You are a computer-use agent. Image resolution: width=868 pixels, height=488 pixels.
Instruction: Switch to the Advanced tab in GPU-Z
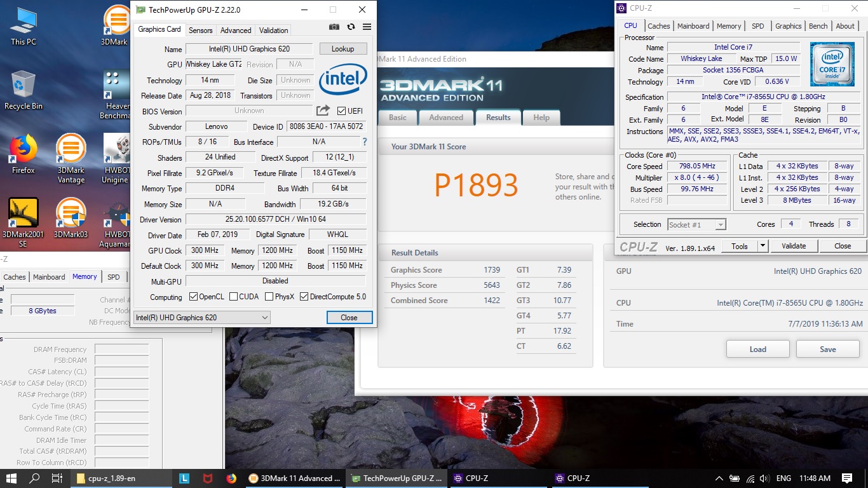pyautogui.click(x=236, y=30)
